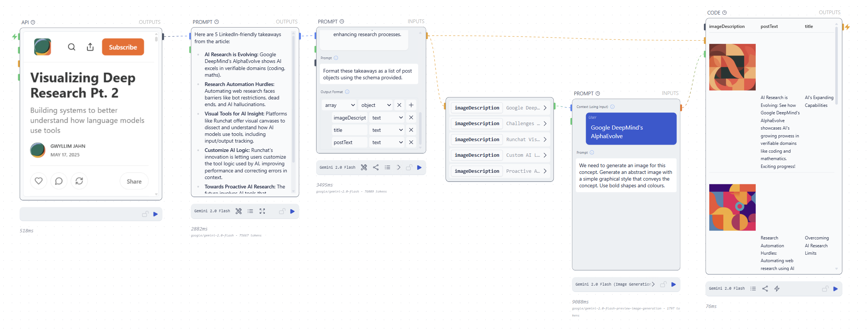Toggle the lock on image generation prompt node
This screenshot has width=868, height=334.
tap(663, 284)
